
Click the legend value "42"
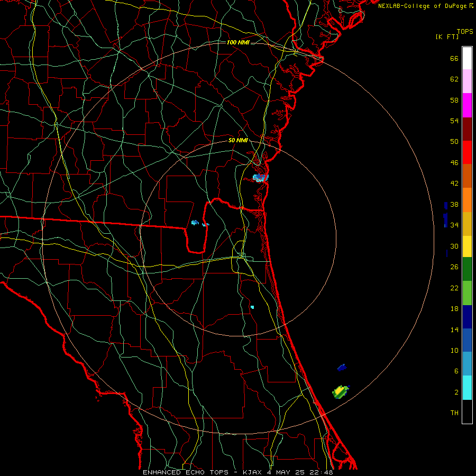pyautogui.click(x=454, y=183)
